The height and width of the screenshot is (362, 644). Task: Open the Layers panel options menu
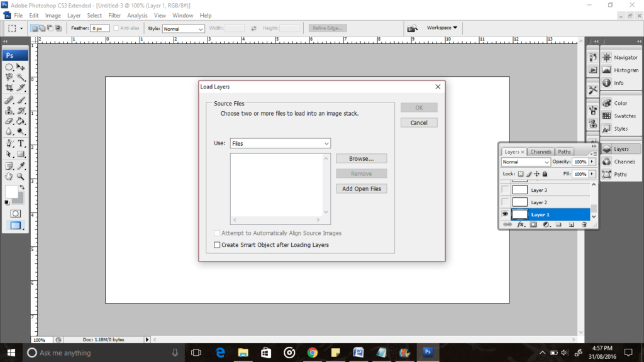594,153
